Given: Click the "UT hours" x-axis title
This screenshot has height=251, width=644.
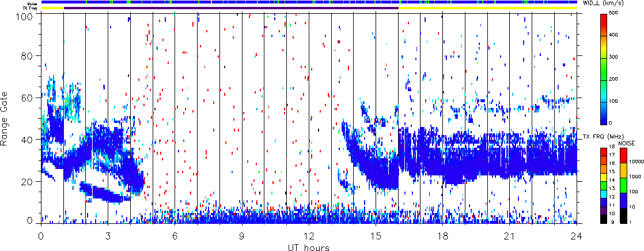Looking at the screenshot, I should (309, 247).
